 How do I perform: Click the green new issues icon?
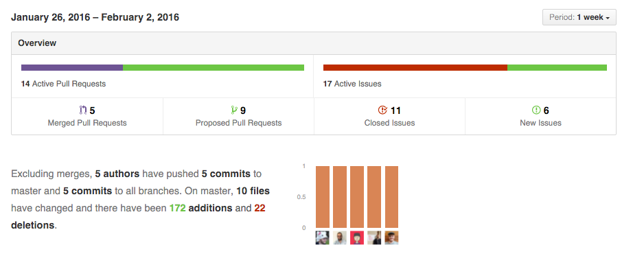(536, 110)
